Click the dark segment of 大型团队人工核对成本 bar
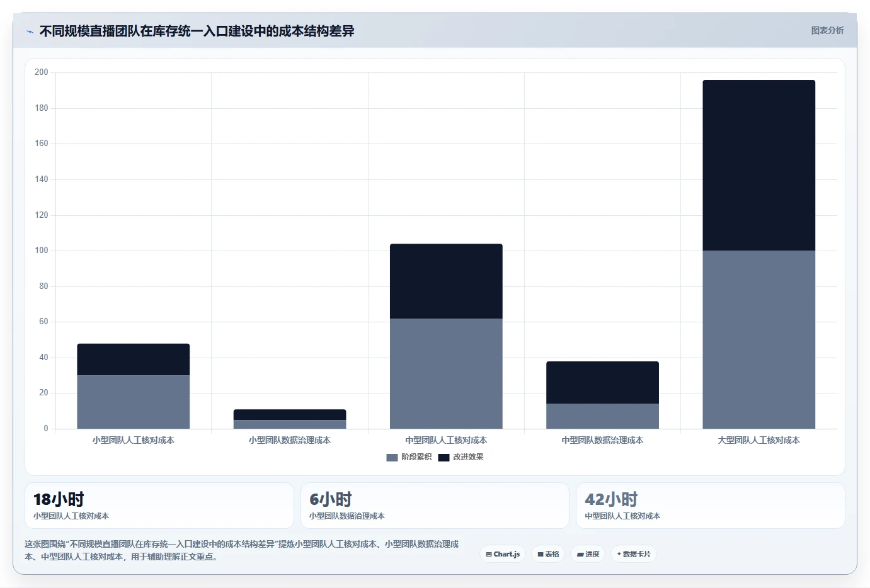 click(x=759, y=166)
